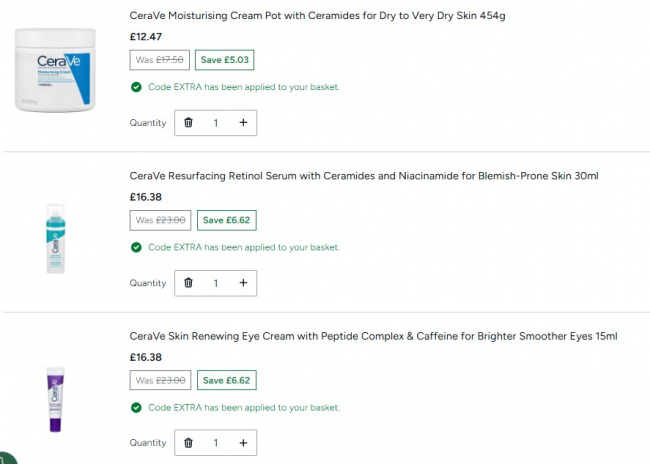Remove CeraVe Moisturising Cream via trash icon
650x464 pixels.
tap(188, 123)
